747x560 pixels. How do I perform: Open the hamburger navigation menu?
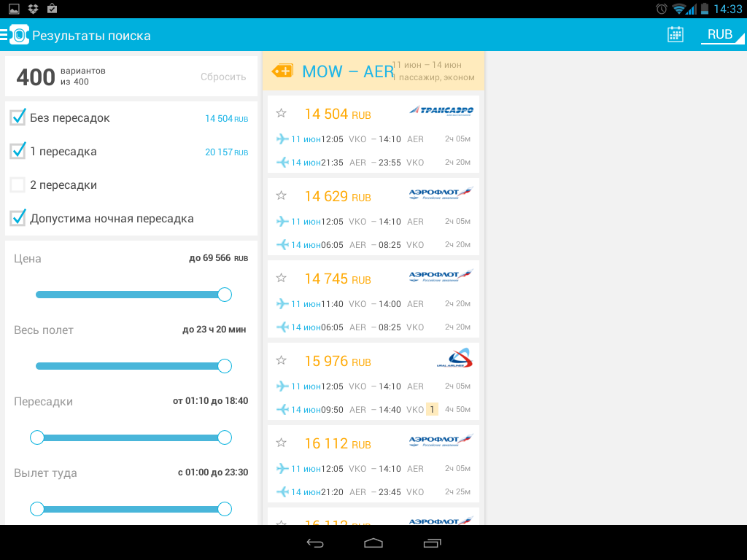coord(4,35)
